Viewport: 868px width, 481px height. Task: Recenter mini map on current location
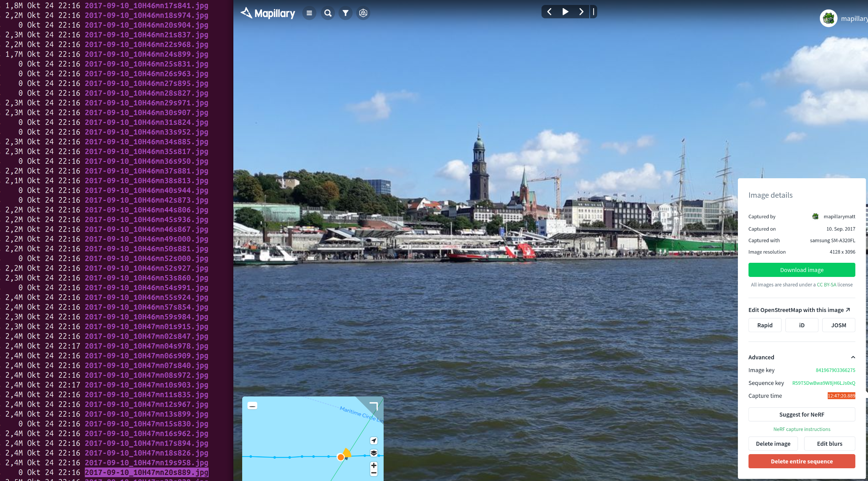[x=374, y=440]
